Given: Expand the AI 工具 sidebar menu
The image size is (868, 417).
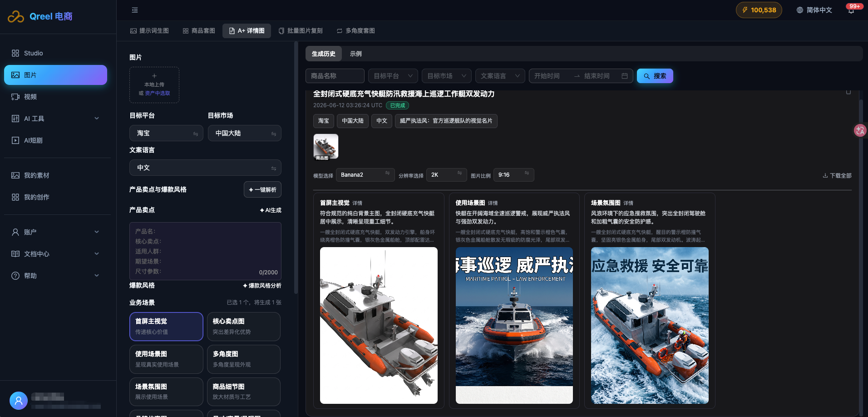Looking at the screenshot, I should tap(55, 119).
